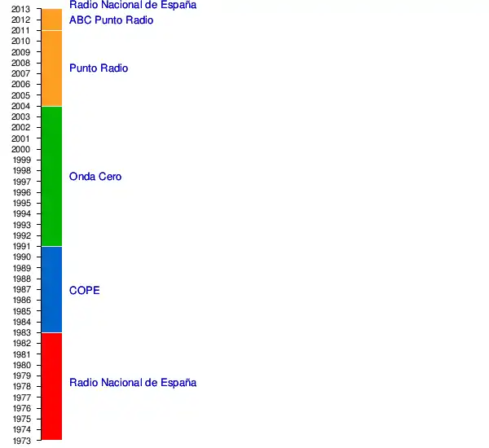Click the red timeline bar segment

point(51,386)
